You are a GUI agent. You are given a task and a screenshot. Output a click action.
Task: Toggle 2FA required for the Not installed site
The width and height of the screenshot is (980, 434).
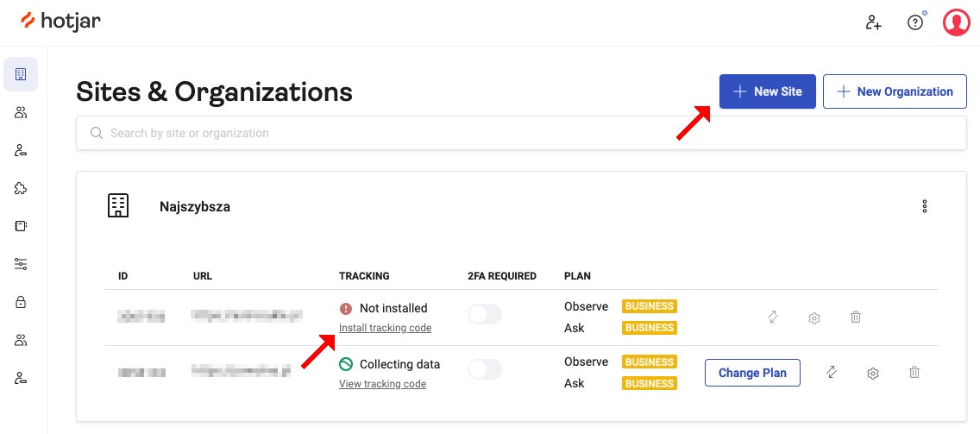coord(484,315)
